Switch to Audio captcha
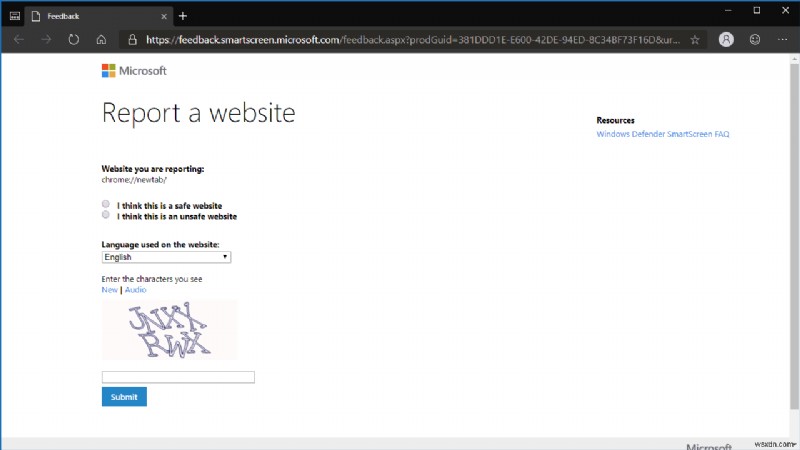Screen dimensions: 800x450 tap(135, 290)
